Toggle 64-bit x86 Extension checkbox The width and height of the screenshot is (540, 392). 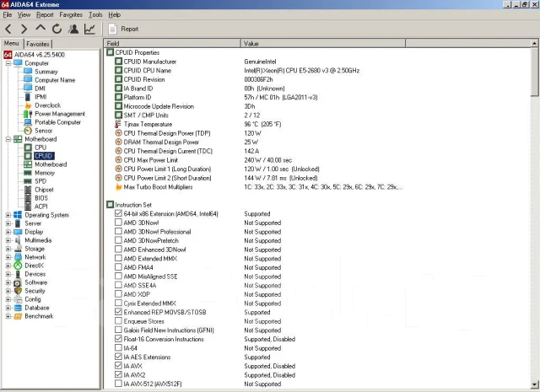[118, 213]
